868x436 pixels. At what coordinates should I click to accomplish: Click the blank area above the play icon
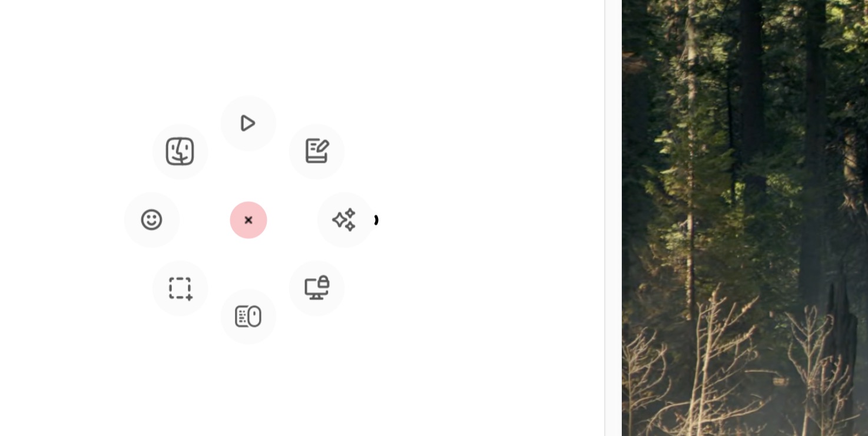point(248,47)
